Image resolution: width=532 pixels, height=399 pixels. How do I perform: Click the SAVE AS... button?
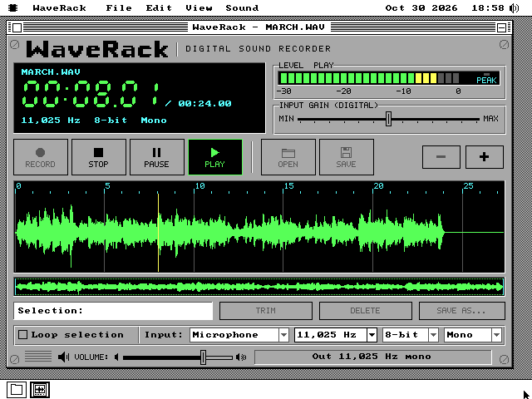tap(462, 311)
